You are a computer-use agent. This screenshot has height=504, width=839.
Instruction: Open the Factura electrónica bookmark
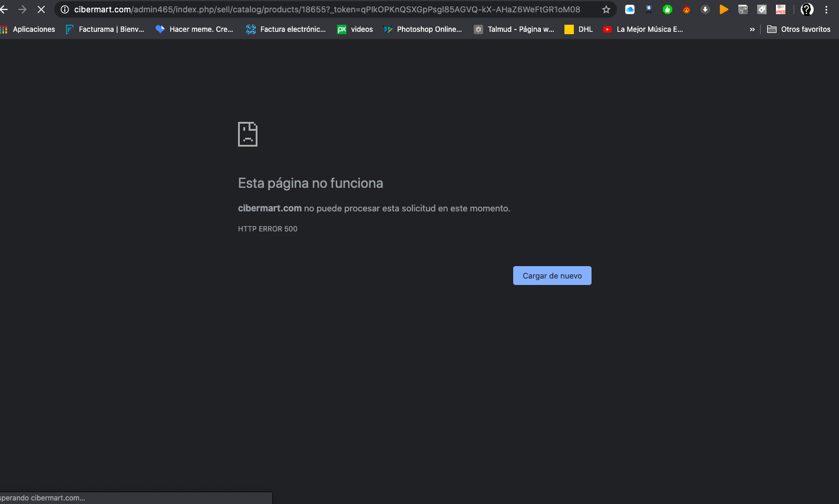click(x=286, y=29)
